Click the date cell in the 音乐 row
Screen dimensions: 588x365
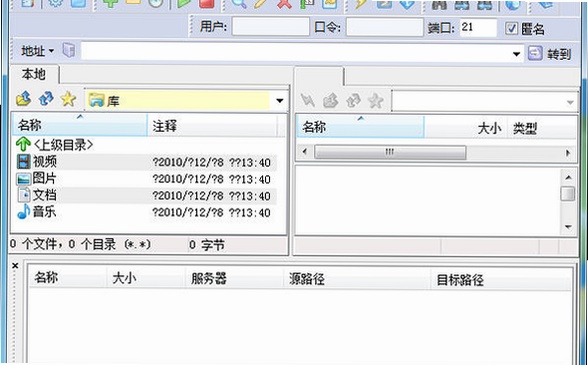pyautogui.click(x=211, y=213)
